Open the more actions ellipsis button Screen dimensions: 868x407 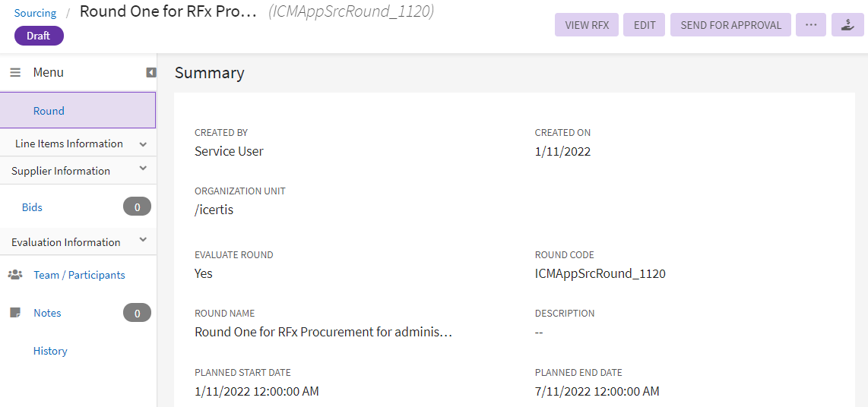(811, 25)
